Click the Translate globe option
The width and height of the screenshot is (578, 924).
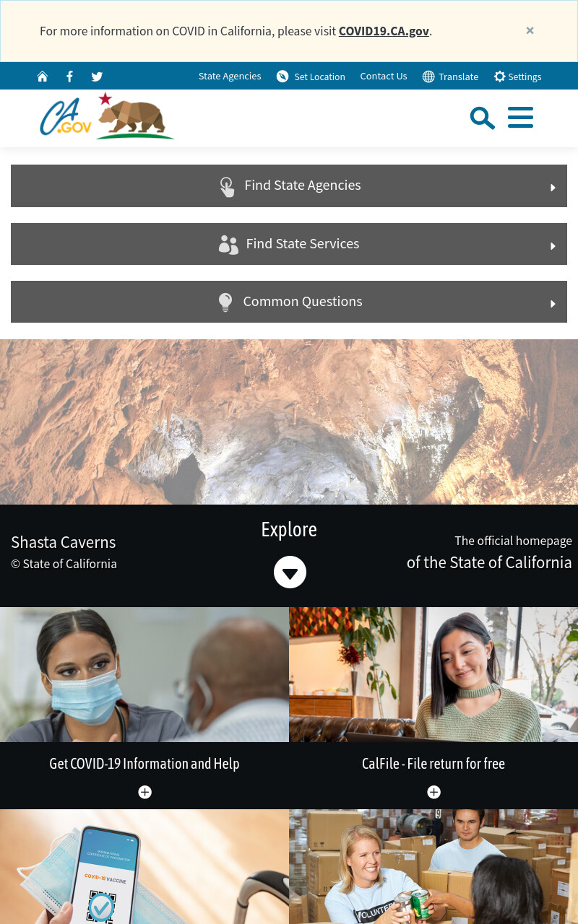click(450, 77)
